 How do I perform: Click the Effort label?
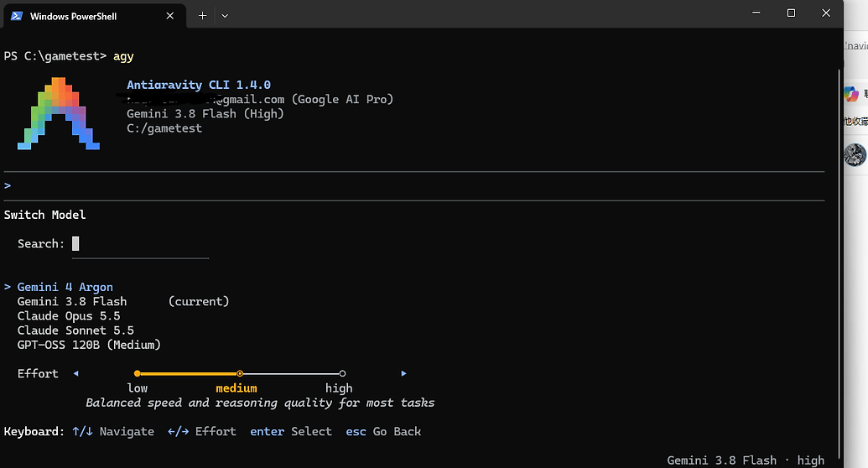[x=38, y=373]
